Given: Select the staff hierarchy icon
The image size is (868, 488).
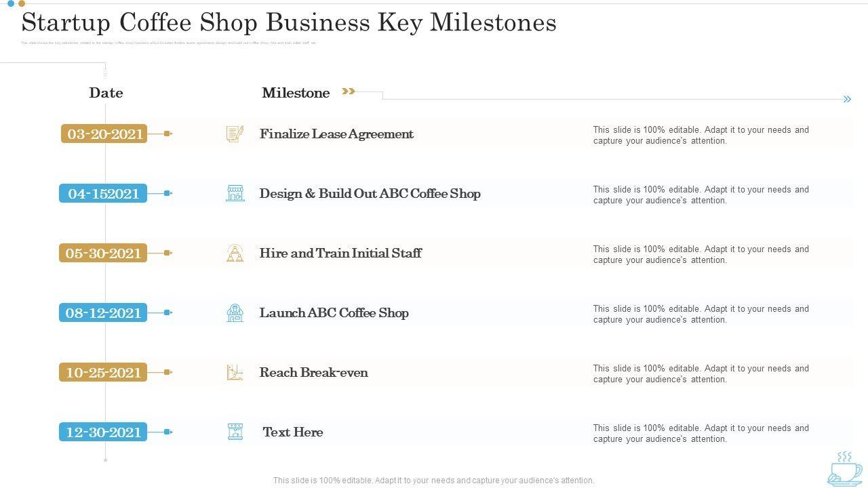Looking at the screenshot, I should 235,253.
